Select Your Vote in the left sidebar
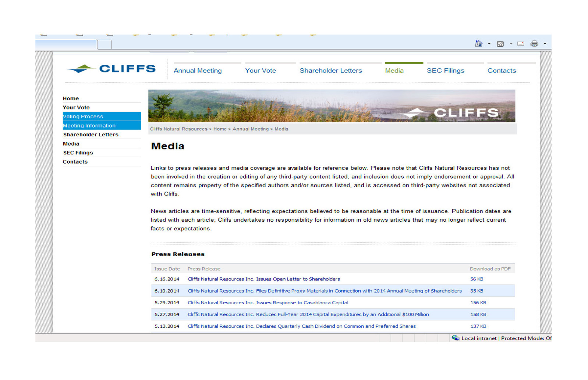The image size is (588, 380). coord(76,107)
